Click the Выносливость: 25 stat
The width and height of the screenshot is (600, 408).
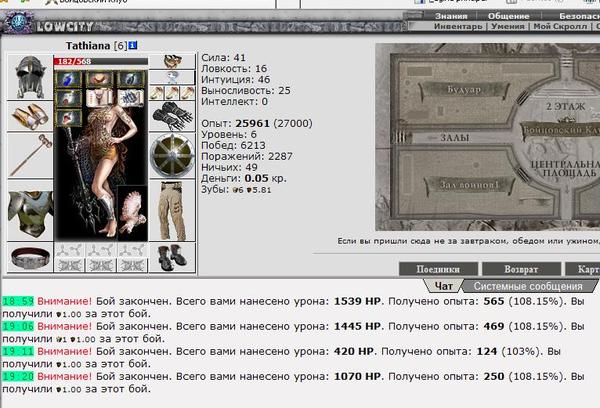click(x=246, y=91)
